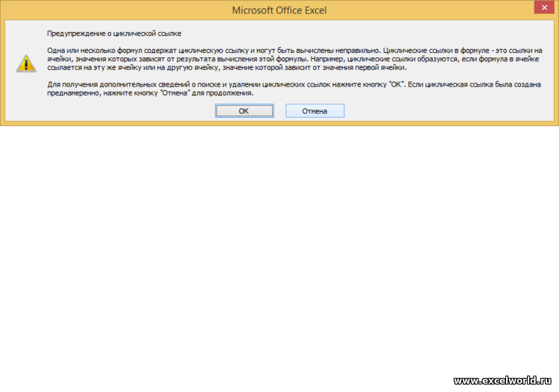
Task: Click the paragraph starting 'Для получения дополнительных сведений'
Action: pos(294,89)
